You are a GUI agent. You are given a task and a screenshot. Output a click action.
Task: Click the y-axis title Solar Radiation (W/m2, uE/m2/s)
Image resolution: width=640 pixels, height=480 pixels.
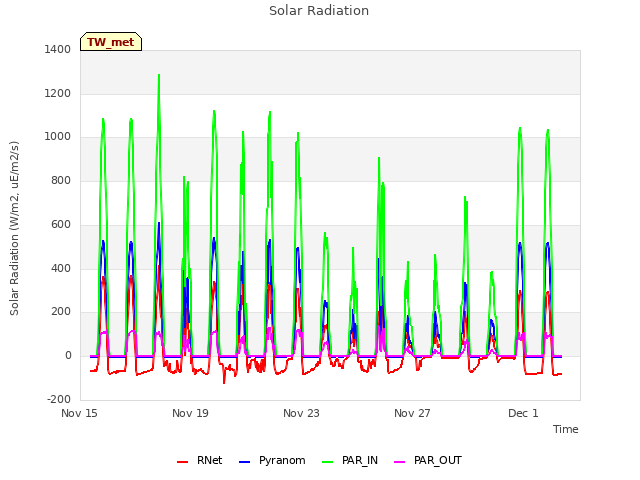click(14, 228)
